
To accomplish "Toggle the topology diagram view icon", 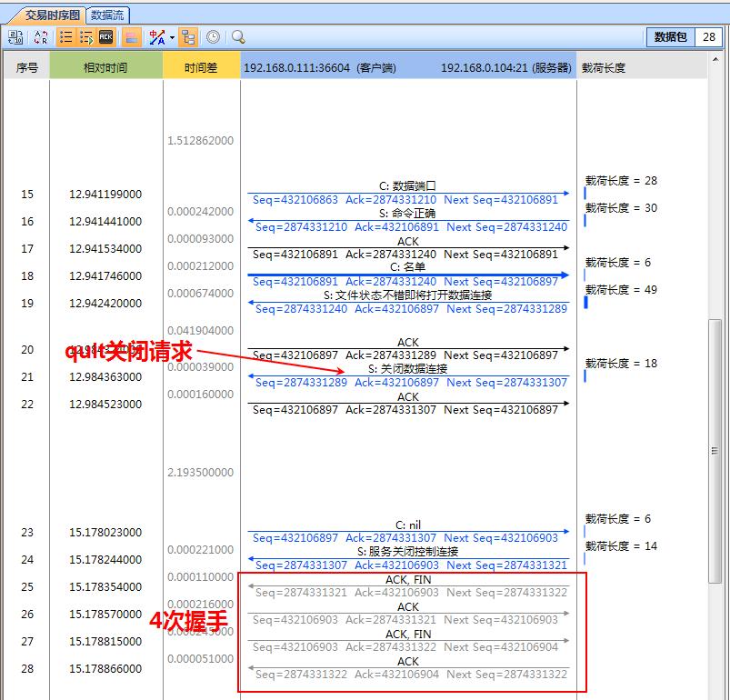I will tap(188, 37).
